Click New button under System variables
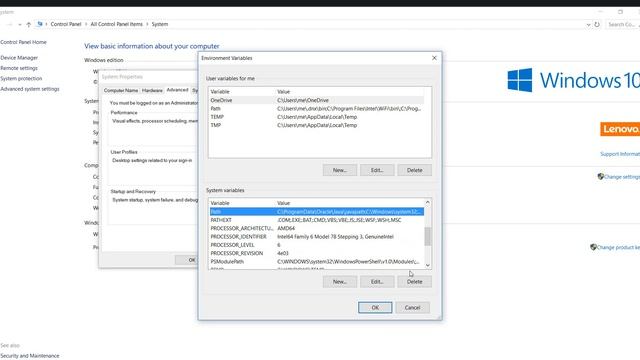This screenshot has height=360, width=640. (340, 282)
